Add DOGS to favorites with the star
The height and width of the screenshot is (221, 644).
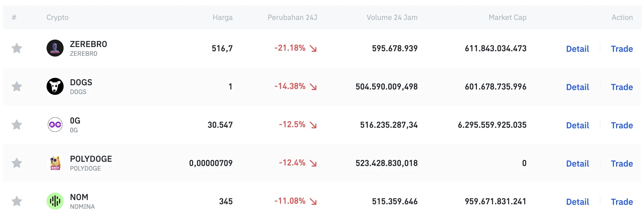[17, 86]
